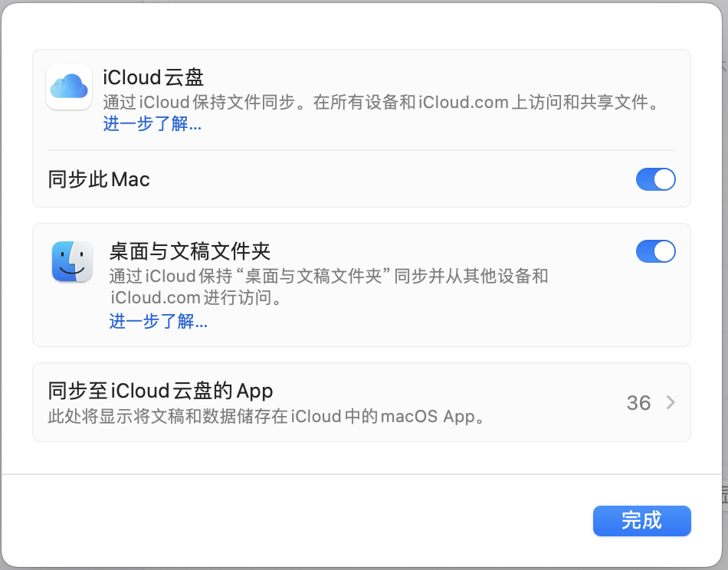Expand the 同步至iCloud云盘的App chevron arrow
The height and width of the screenshot is (570, 728).
click(671, 402)
